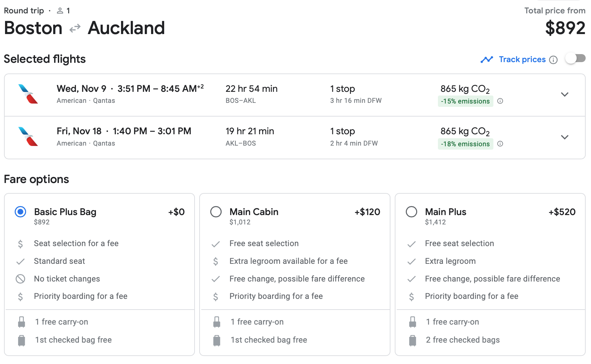591x364 pixels.
Task: Click the American Airlines logo on Nov 9 flight
Action: pyautogui.click(x=28, y=94)
